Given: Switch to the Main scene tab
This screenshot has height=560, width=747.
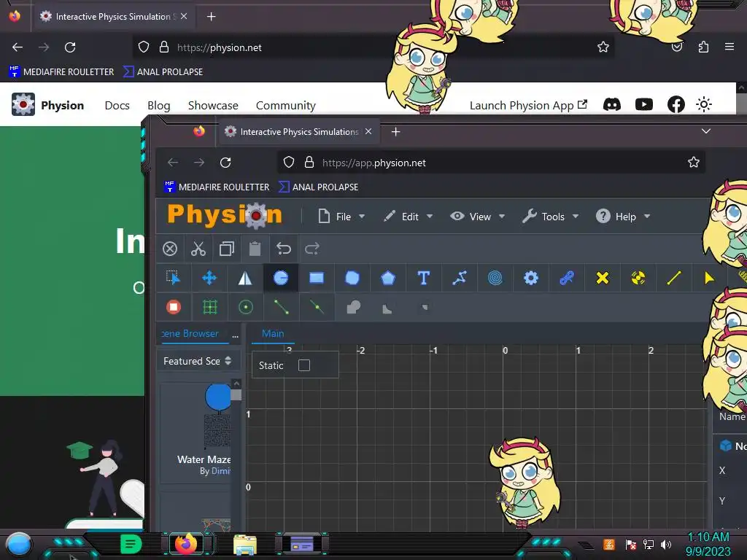Looking at the screenshot, I should point(273,334).
